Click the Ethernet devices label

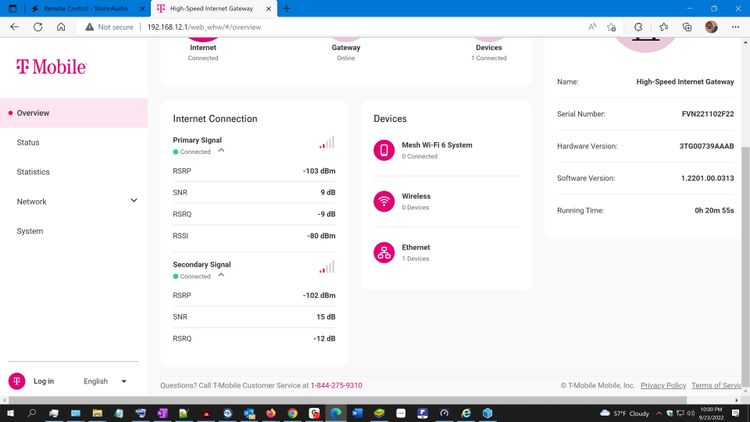(416, 247)
